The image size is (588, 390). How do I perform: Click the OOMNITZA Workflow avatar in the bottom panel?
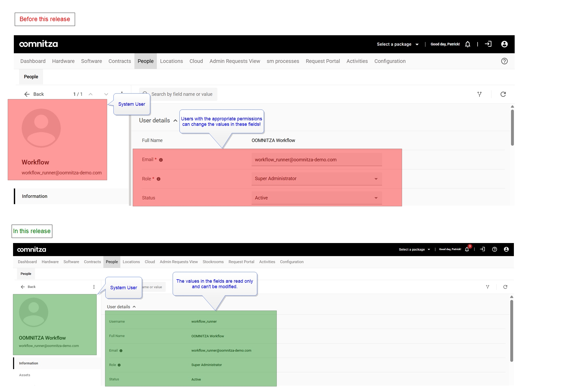[34, 312]
